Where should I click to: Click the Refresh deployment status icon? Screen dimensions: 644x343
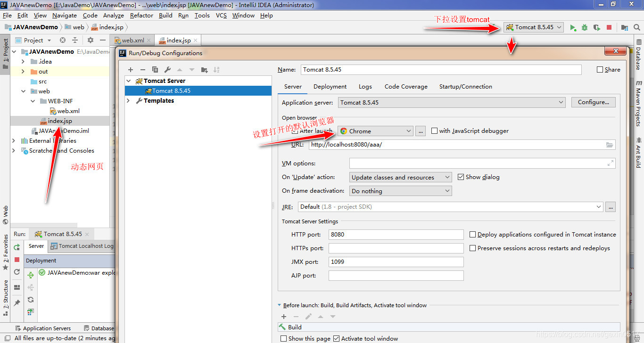(x=31, y=300)
